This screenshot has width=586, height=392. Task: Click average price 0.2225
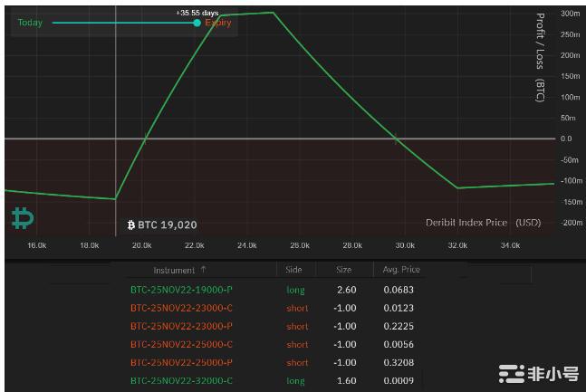click(399, 326)
